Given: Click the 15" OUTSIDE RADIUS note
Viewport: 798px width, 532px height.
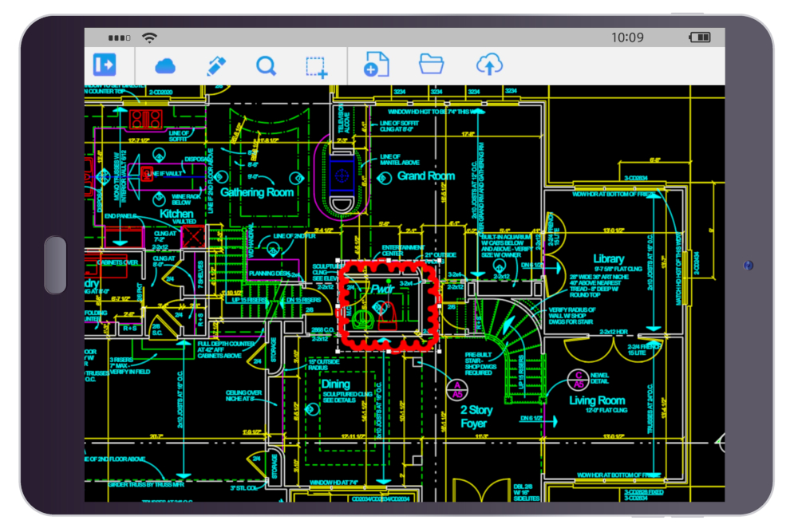Looking at the screenshot, I should (324, 365).
